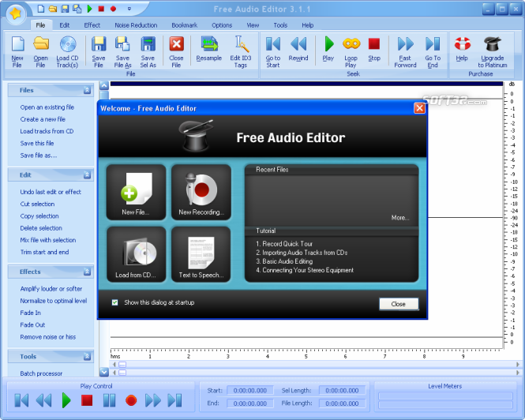This screenshot has width=525, height=420.
Task: Open Importing Audio Tracks from CDs tutorial
Action: (x=302, y=253)
